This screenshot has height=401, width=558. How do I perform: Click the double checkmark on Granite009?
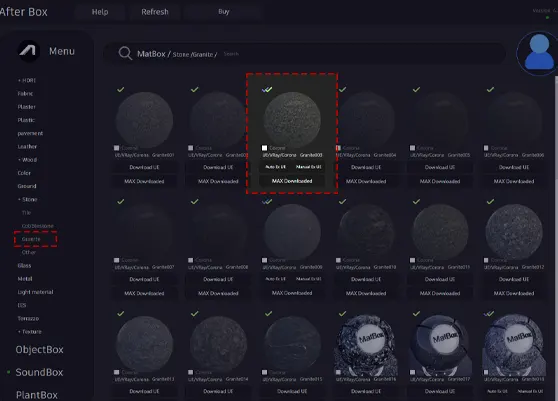click(x=267, y=201)
